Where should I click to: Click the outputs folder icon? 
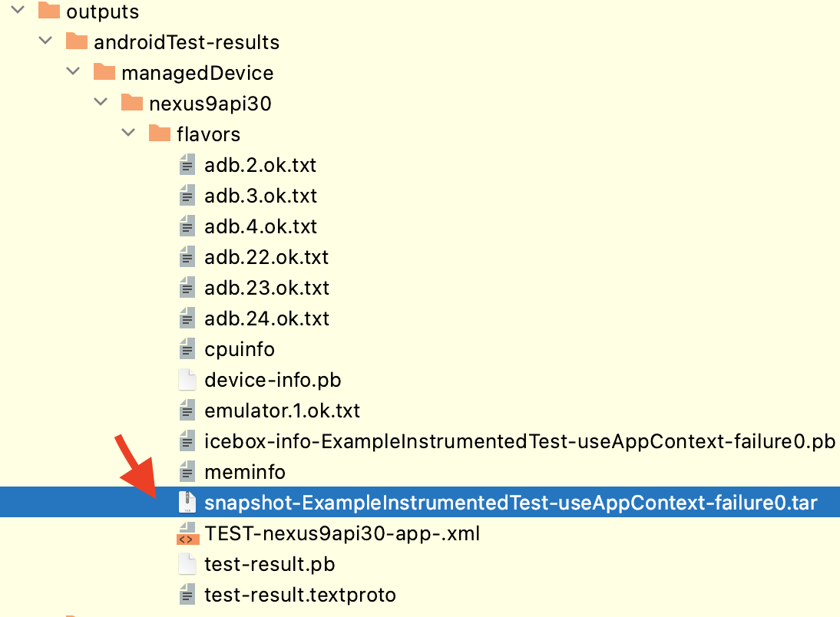click(x=48, y=10)
